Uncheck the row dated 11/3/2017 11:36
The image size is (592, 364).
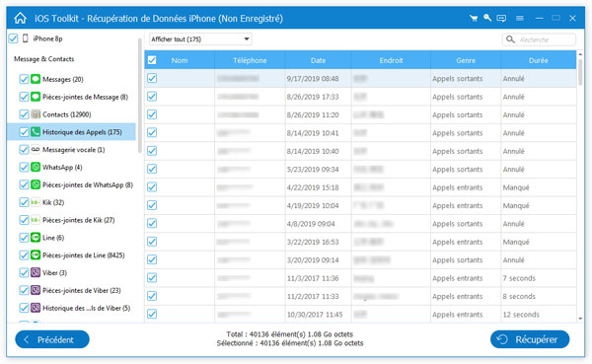152,278
